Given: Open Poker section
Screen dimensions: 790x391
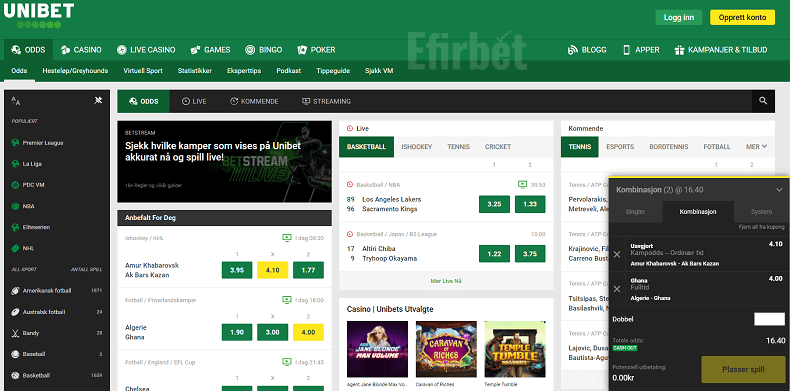Looking at the screenshot, I should point(316,50).
